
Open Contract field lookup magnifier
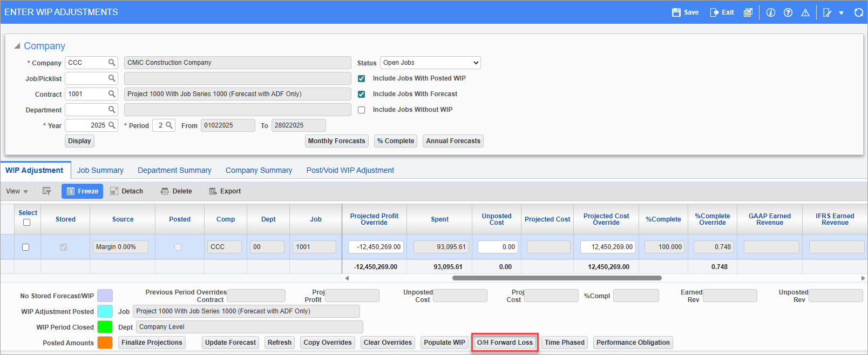[112, 94]
